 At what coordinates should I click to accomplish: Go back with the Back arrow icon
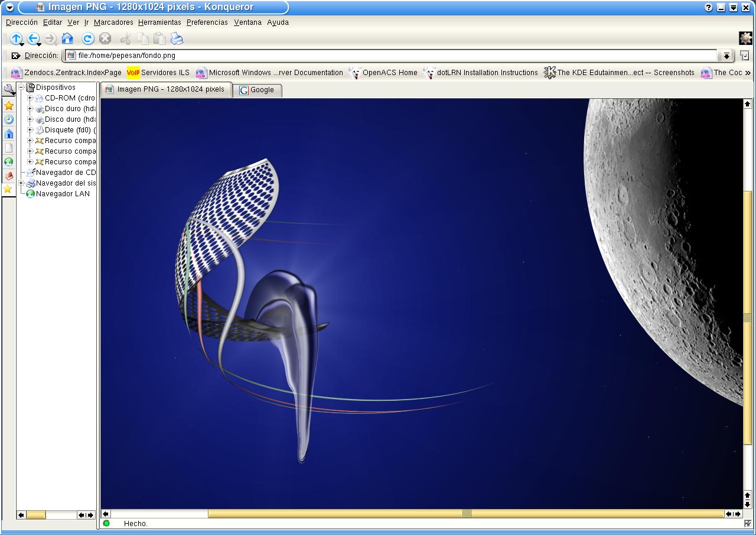click(x=33, y=39)
